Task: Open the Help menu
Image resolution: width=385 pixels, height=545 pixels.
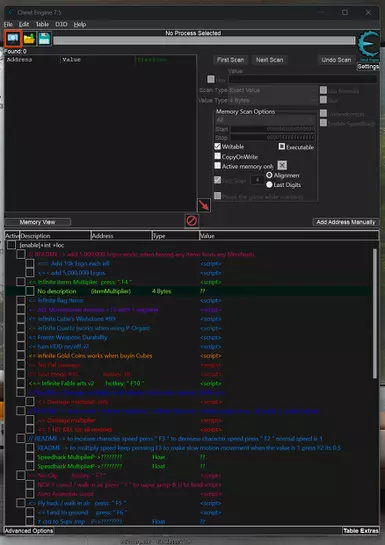Action: pos(80,24)
